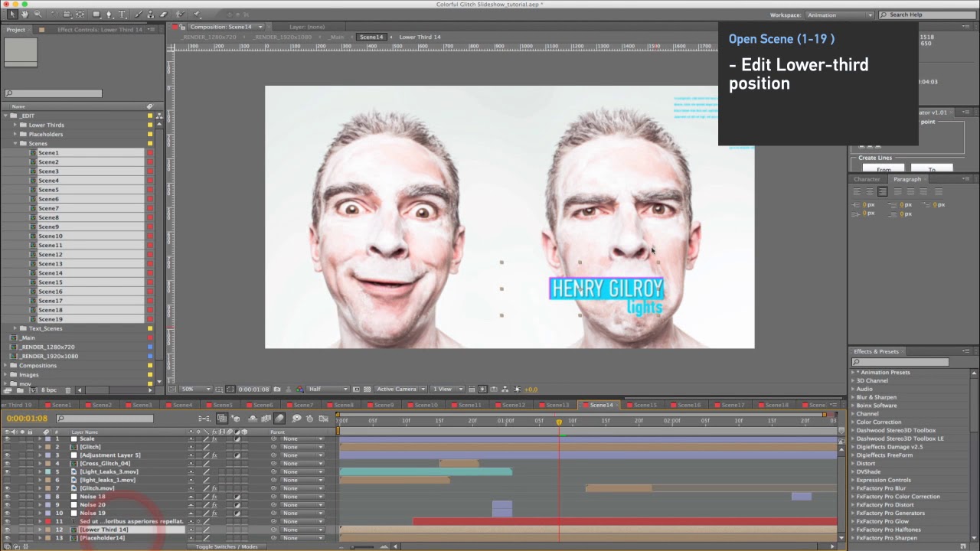
Task: Toggle the transparency grid icon in viewer
Action: tap(367, 390)
